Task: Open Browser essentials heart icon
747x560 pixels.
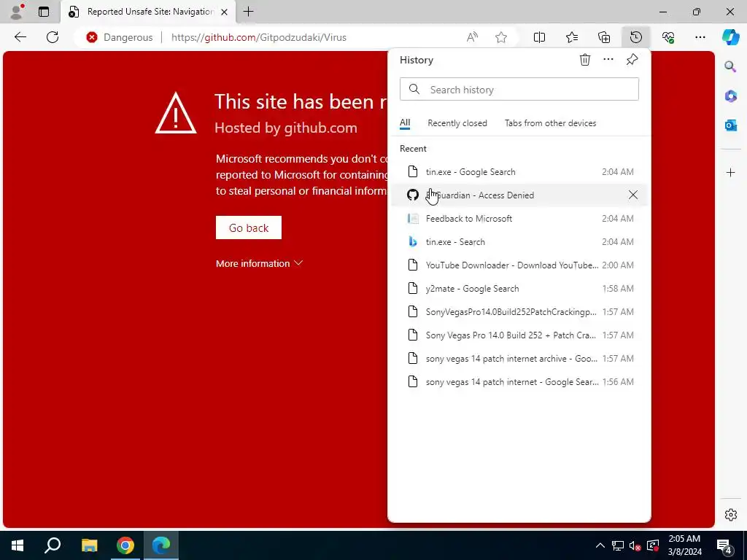Action: 668,37
